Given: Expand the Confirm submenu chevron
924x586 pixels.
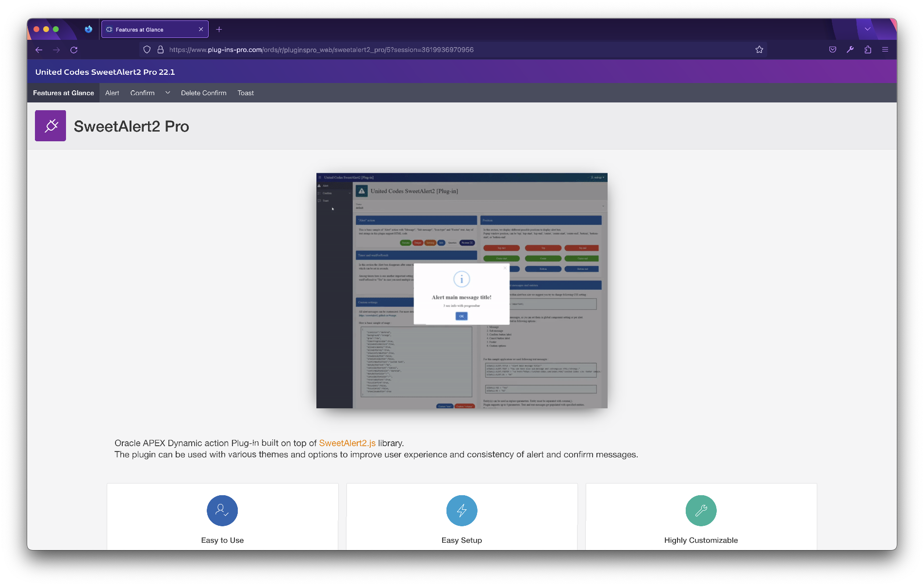Looking at the screenshot, I should tap(167, 93).
